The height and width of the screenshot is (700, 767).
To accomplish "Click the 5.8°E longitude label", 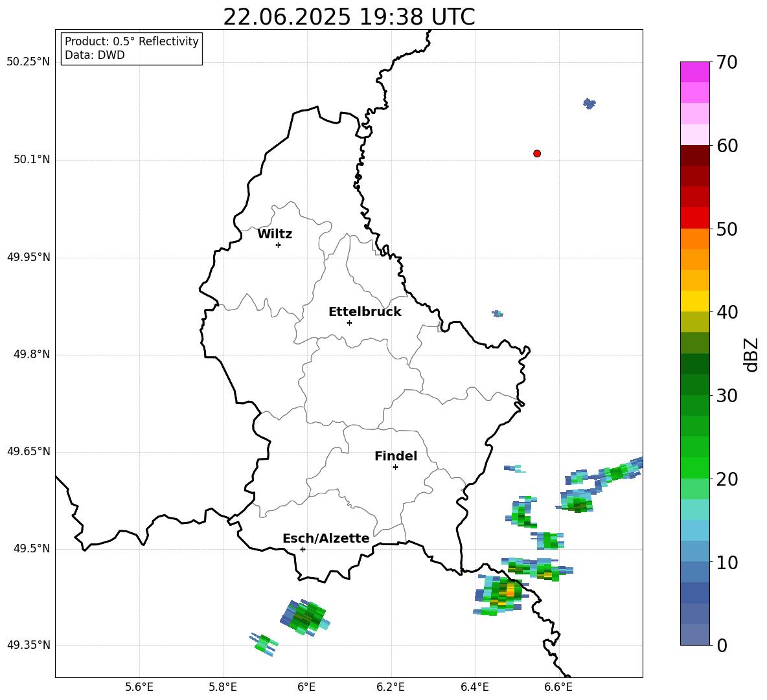I will click(x=223, y=687).
